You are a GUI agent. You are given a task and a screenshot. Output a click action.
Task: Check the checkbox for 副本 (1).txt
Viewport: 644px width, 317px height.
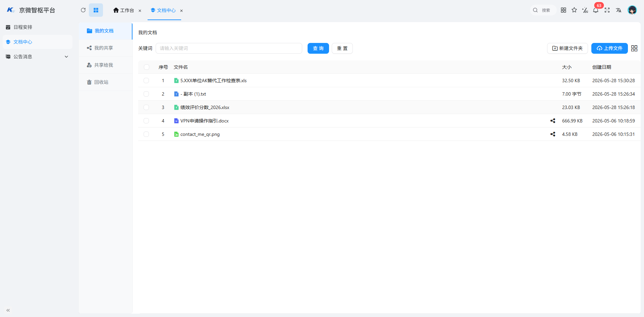click(146, 94)
